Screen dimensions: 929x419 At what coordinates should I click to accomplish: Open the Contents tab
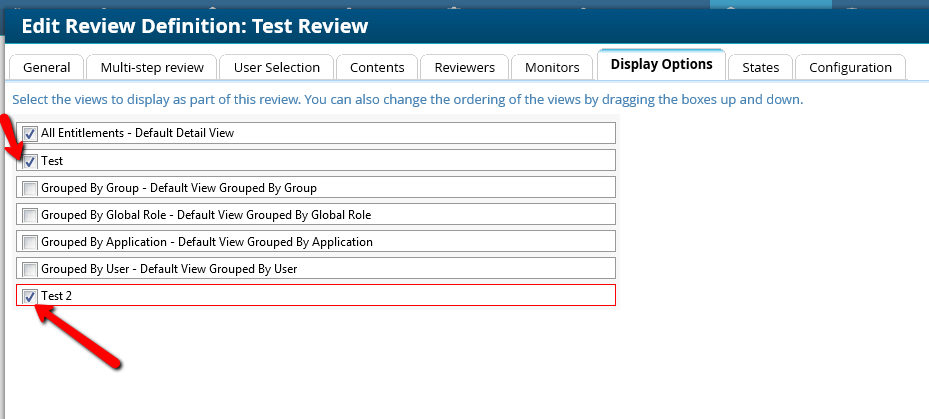coord(377,67)
